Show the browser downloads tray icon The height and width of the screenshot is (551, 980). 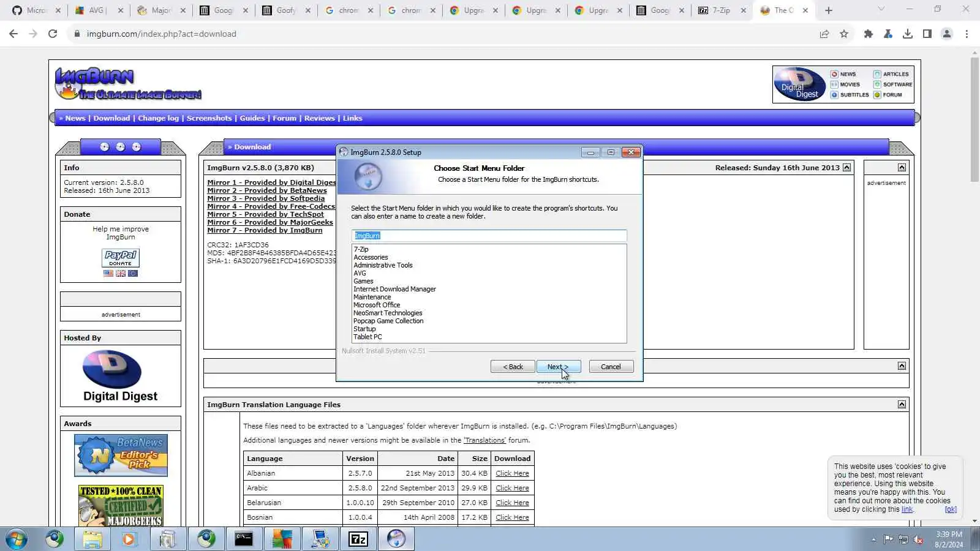tap(908, 34)
